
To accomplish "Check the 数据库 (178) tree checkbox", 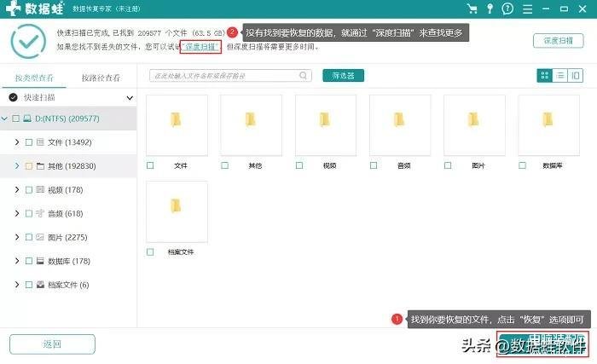I will [x=28, y=261].
